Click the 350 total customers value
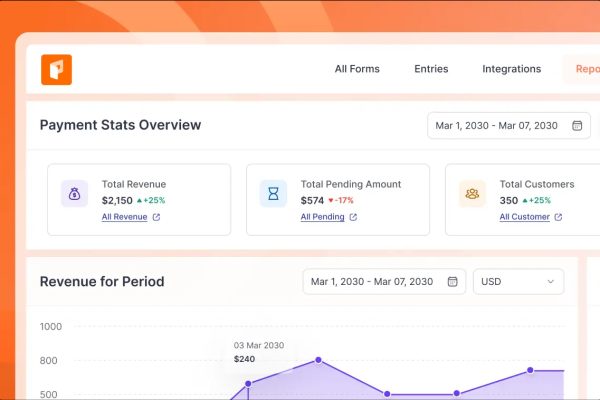The image size is (600, 400). pyautogui.click(x=509, y=201)
